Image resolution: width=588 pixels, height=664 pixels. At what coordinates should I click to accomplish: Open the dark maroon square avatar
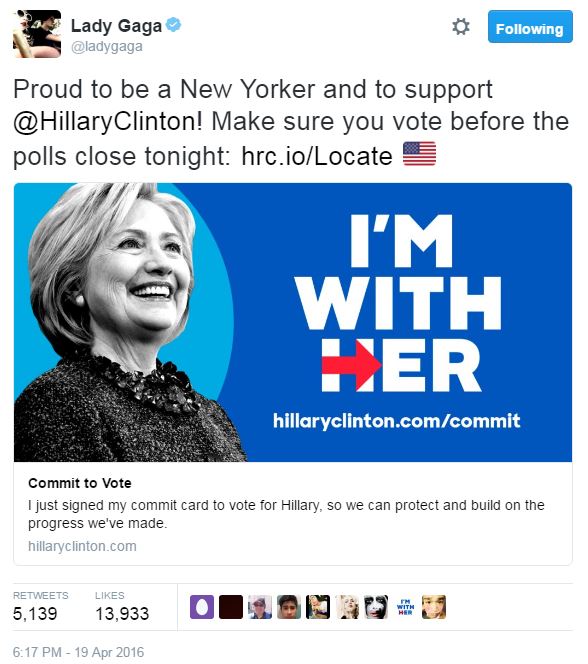coord(231,607)
